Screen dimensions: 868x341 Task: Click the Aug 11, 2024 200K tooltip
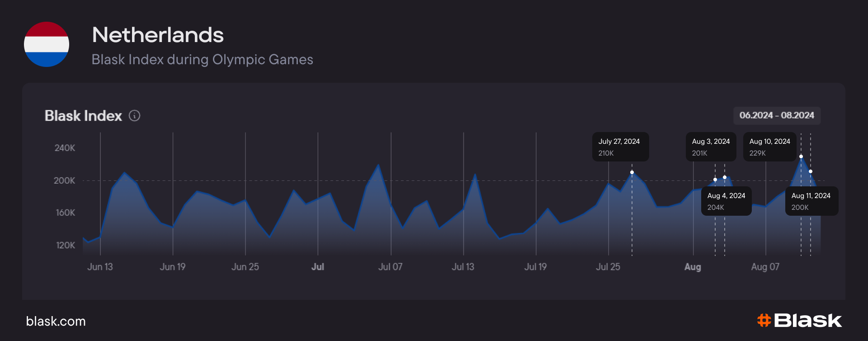click(x=811, y=201)
